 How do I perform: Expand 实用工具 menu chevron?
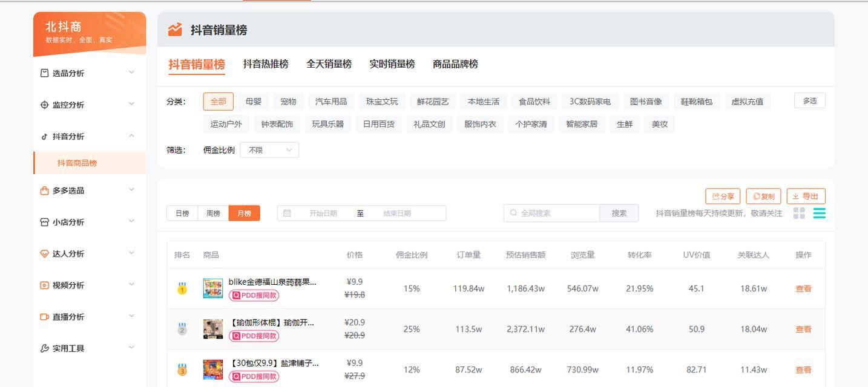tap(131, 348)
